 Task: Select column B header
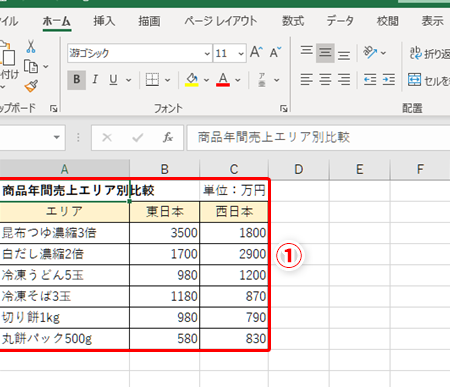point(165,169)
